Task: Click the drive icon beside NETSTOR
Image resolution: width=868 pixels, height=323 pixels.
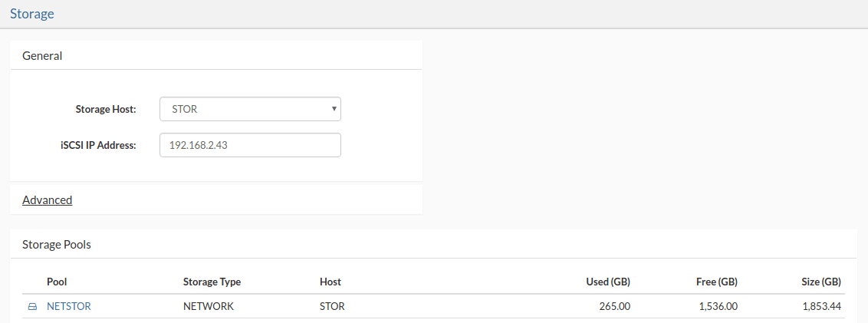Action: pyautogui.click(x=33, y=306)
